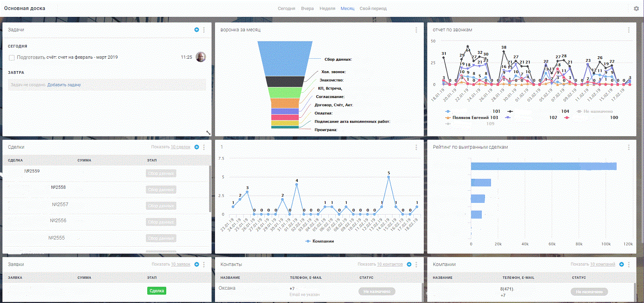This screenshot has width=644, height=303.
Task: Add new request with plus icon in Заявки
Action: click(x=197, y=264)
